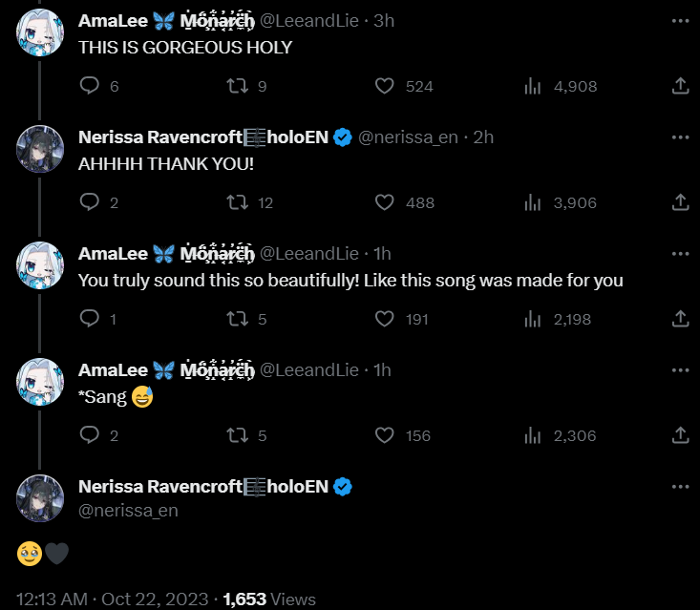Open the @LeeandLie handle on the "*Sang" tweet
Viewport: 700px width, 610px height.
click(309, 370)
